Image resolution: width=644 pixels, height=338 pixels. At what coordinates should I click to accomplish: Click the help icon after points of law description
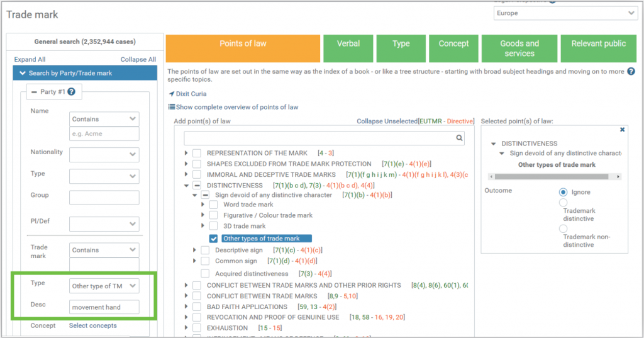630,72
